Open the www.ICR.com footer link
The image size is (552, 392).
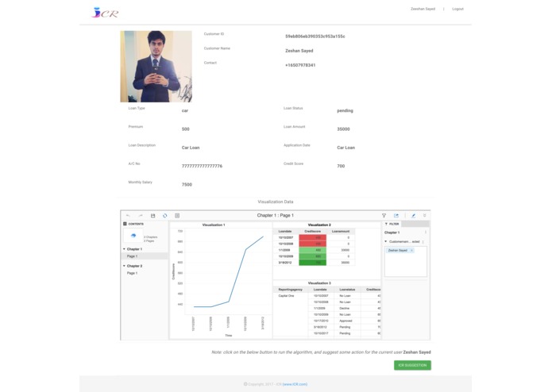click(x=295, y=384)
